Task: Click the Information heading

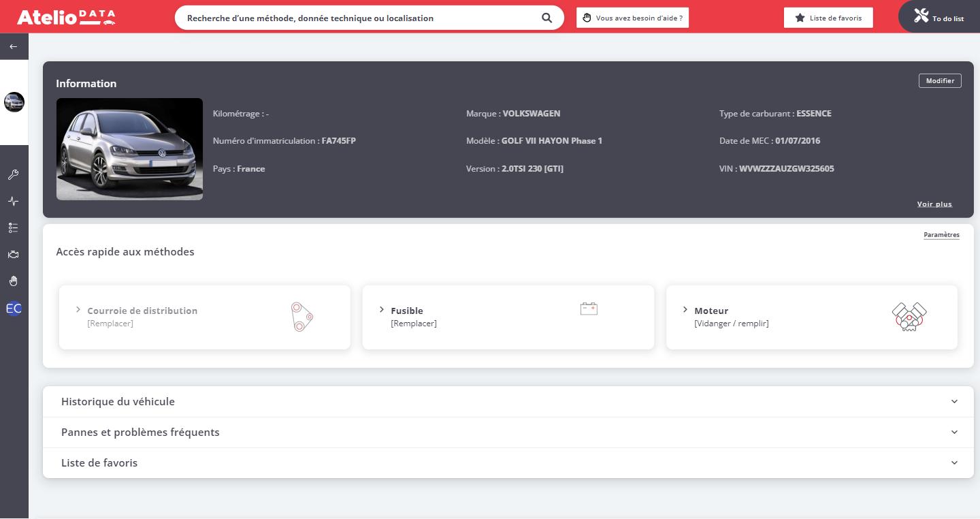Action: [x=86, y=84]
